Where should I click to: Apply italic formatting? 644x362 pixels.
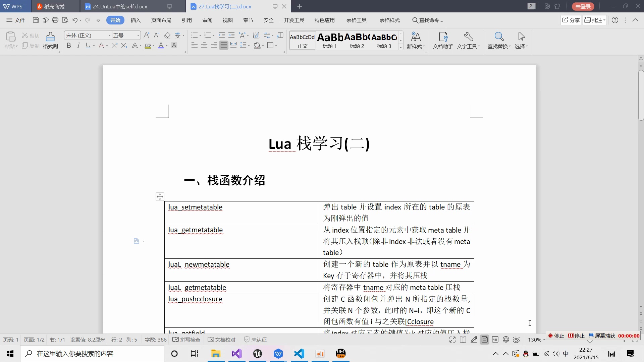pos(78,46)
